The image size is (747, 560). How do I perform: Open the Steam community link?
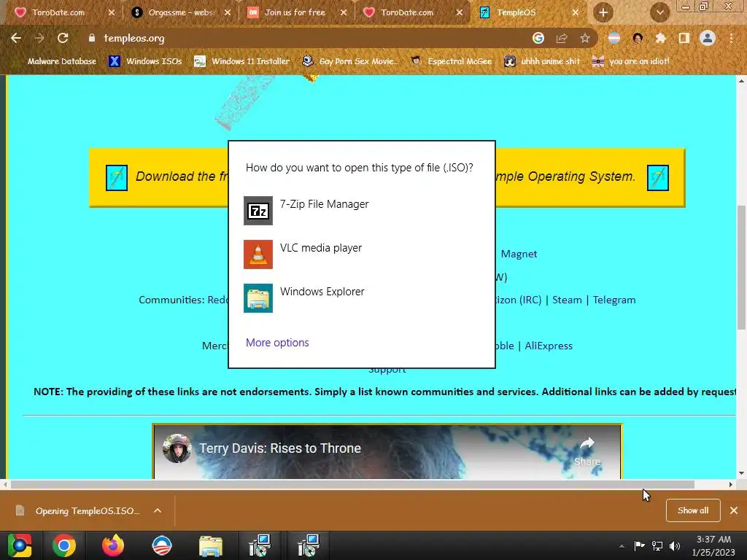[x=567, y=300]
